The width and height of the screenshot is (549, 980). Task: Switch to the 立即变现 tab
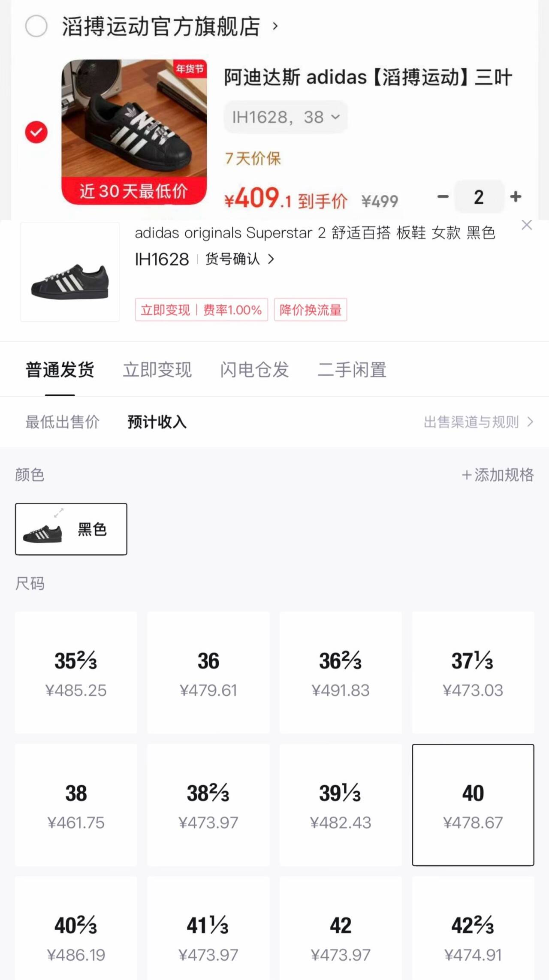(x=157, y=370)
